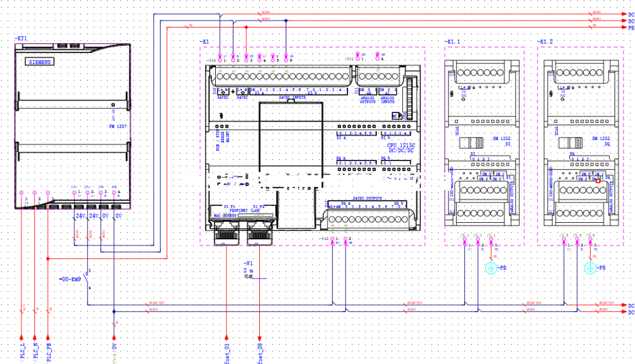Click the -K1.1 module tag

[x=454, y=42]
